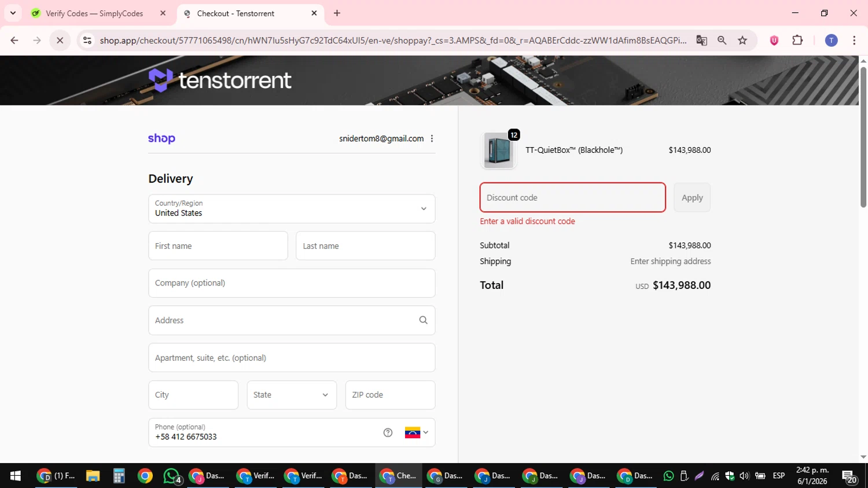The width and height of the screenshot is (868, 488).
Task: Click the ZIP code field
Action: (x=390, y=395)
